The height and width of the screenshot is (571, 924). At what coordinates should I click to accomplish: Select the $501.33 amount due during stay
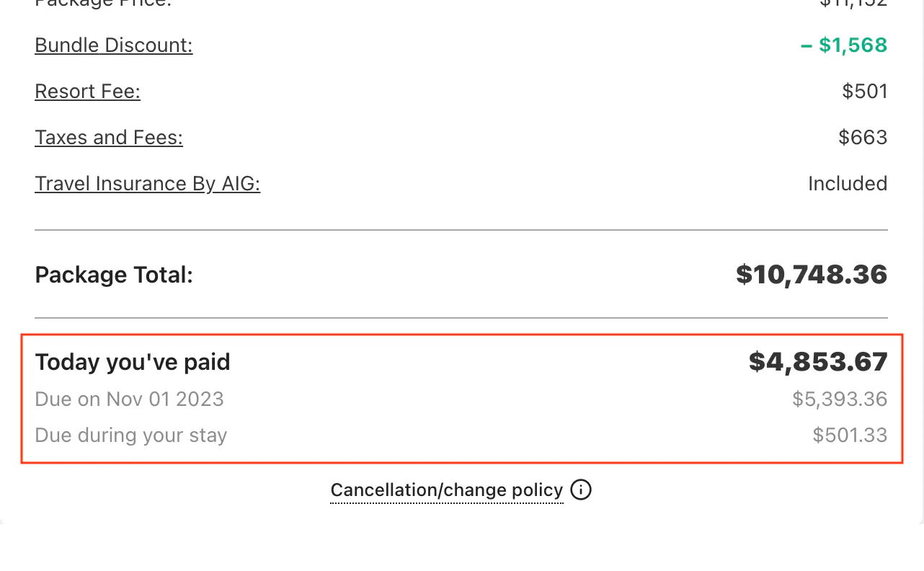coord(850,435)
